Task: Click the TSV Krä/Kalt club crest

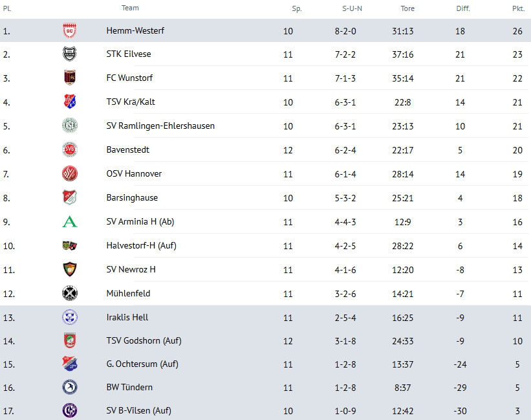Action: (x=69, y=102)
